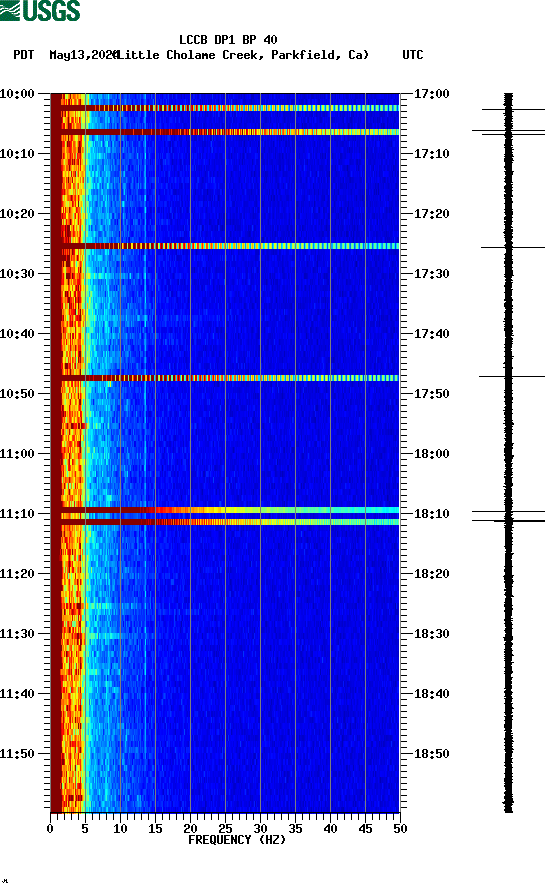
Task: Click the 11:10 PDT time label
Action: (18, 514)
